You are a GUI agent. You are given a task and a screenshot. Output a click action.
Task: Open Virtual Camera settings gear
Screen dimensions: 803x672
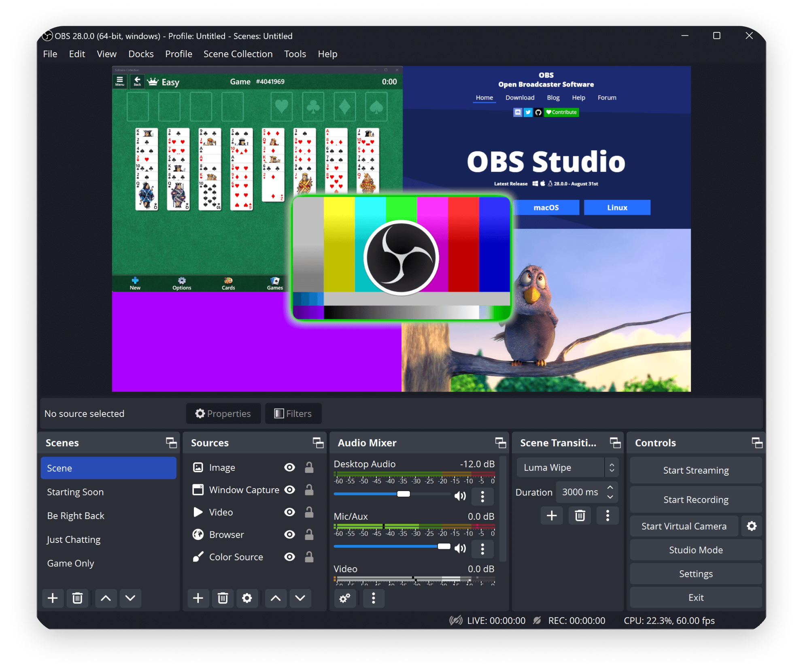pos(752,526)
